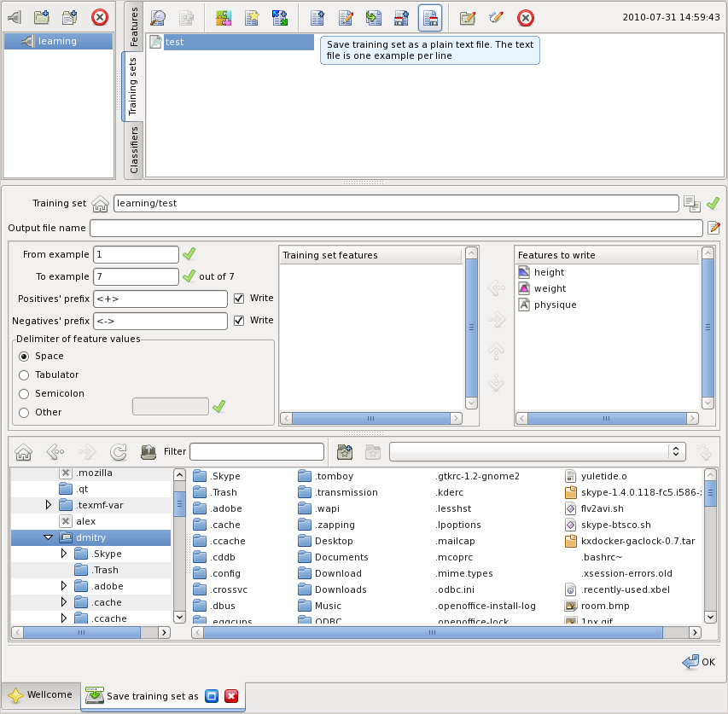
Task: Click the red delete icon above the learning project
Action: pyautogui.click(x=99, y=18)
